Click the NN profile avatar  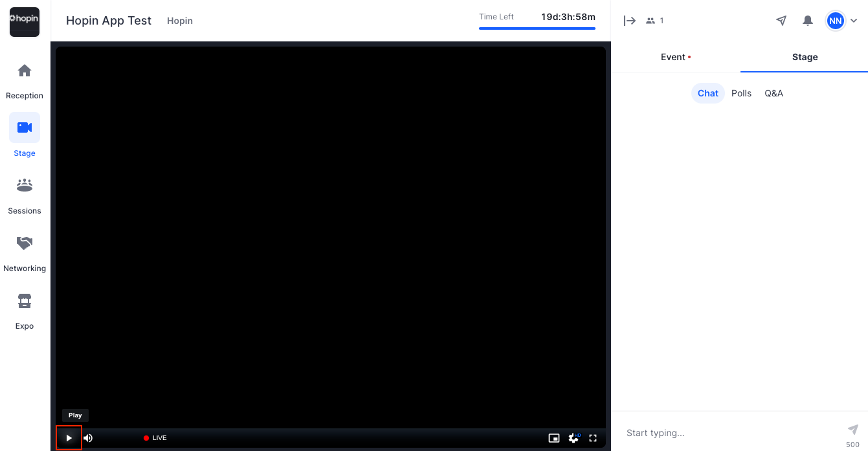tap(836, 21)
